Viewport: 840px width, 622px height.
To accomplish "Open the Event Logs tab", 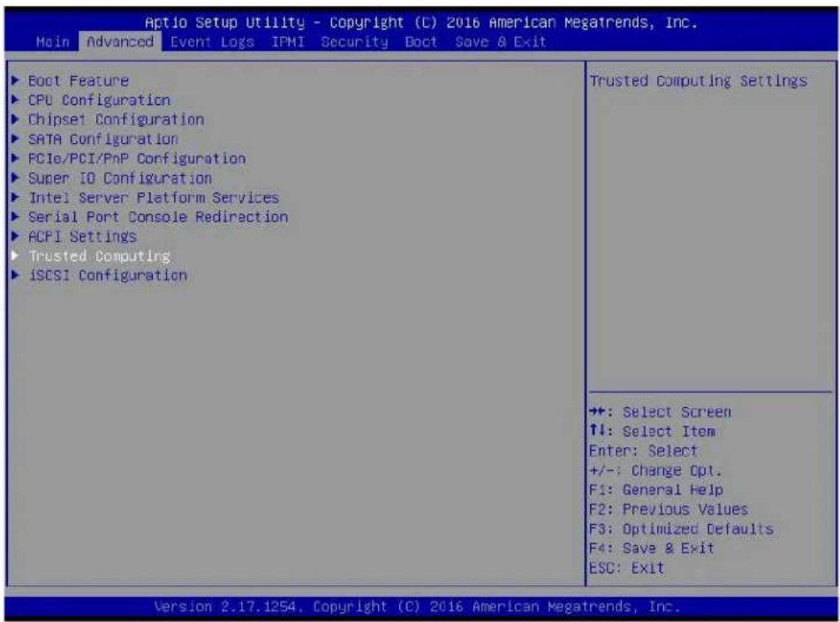I will (212, 42).
